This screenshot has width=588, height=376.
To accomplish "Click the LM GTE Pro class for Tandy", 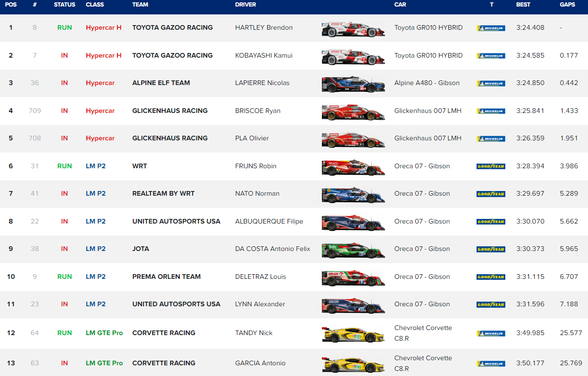I will click(104, 333).
